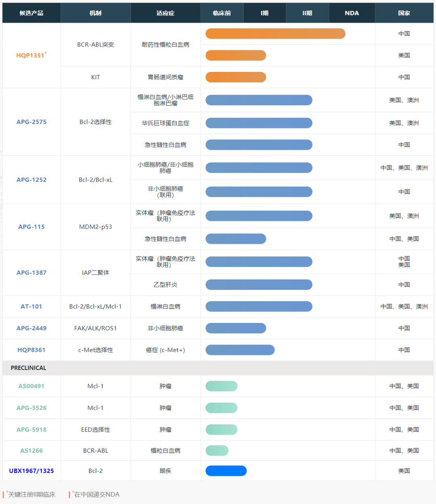The height and width of the screenshot is (504, 436).
Task: Click the 国家 column header
Action: click(404, 13)
